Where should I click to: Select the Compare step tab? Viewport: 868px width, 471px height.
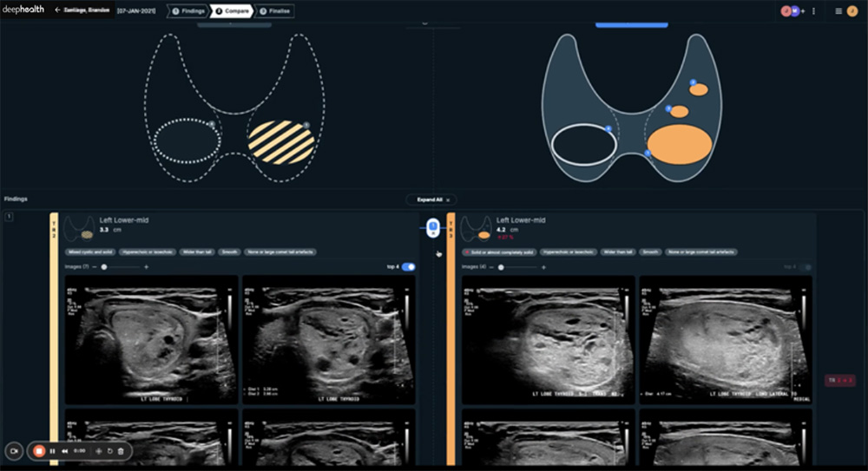click(232, 11)
